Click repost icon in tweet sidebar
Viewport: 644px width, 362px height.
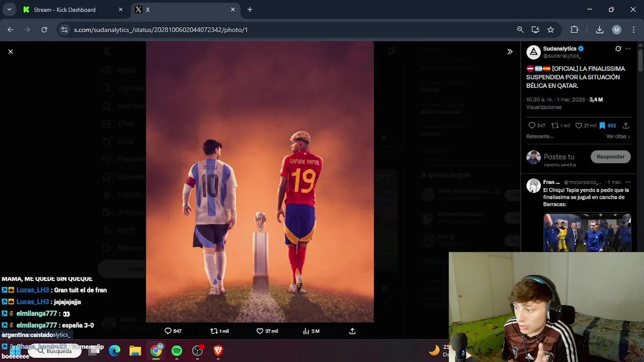[x=555, y=126]
